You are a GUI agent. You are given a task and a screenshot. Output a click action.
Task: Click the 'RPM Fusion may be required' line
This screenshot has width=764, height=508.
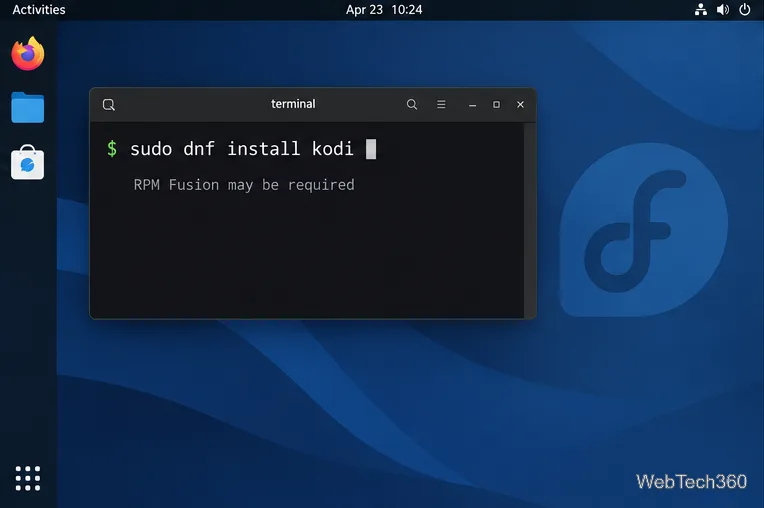pos(244,185)
